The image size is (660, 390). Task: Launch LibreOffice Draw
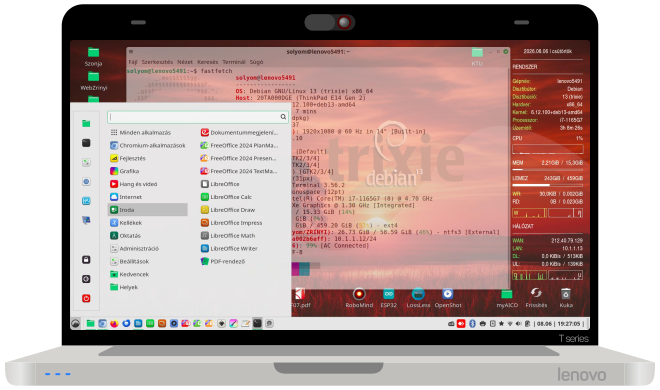point(228,210)
